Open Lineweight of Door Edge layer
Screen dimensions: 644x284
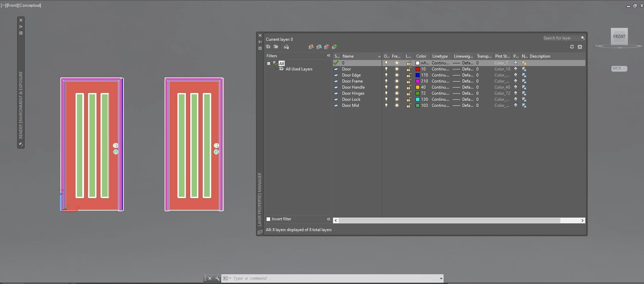463,75
